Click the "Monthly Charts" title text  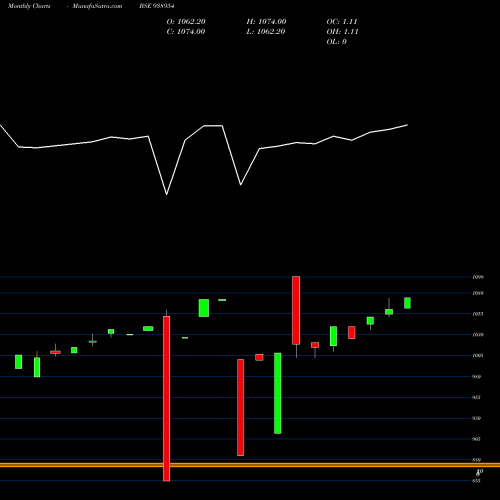tap(29, 6)
